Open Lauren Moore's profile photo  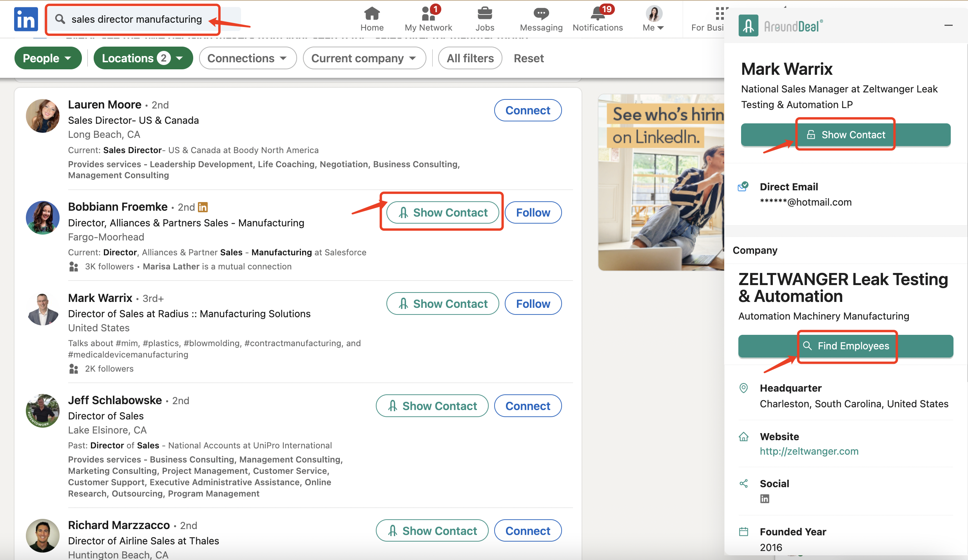(42, 116)
